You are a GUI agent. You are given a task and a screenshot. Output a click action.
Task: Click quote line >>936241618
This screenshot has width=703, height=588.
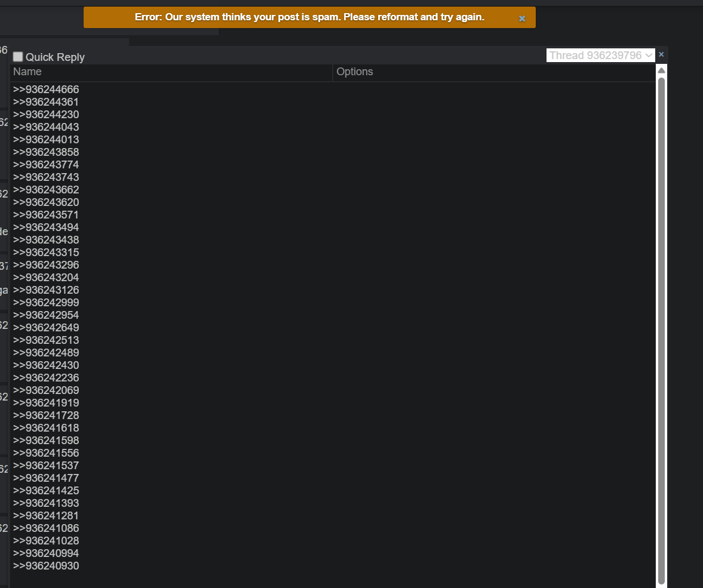tap(46, 429)
